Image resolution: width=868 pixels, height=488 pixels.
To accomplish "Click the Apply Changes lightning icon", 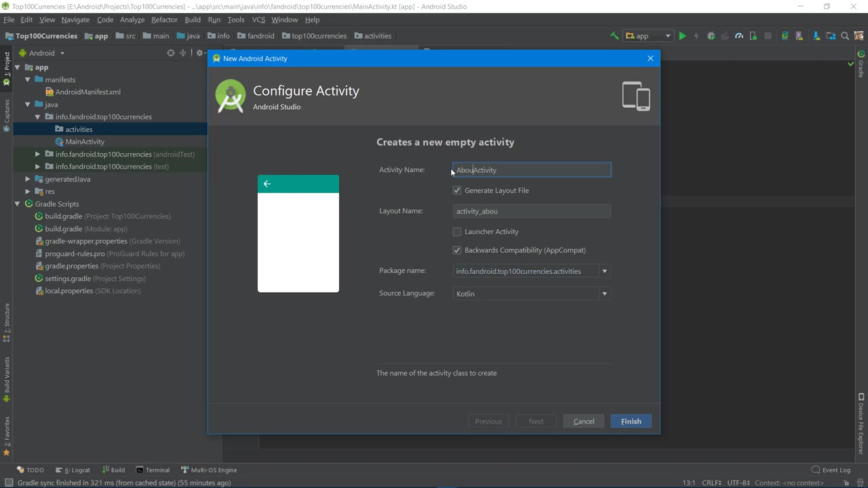I will coord(696,36).
